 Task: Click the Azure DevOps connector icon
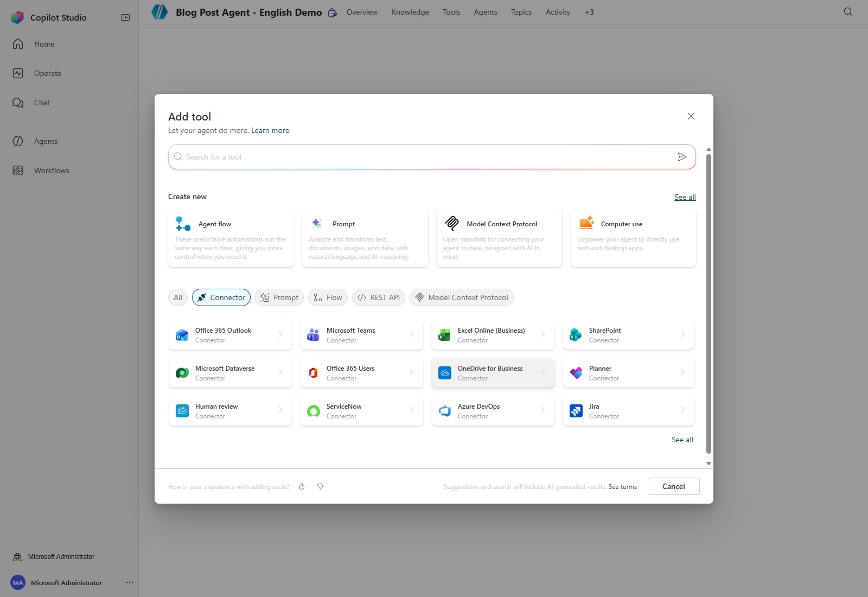click(445, 411)
